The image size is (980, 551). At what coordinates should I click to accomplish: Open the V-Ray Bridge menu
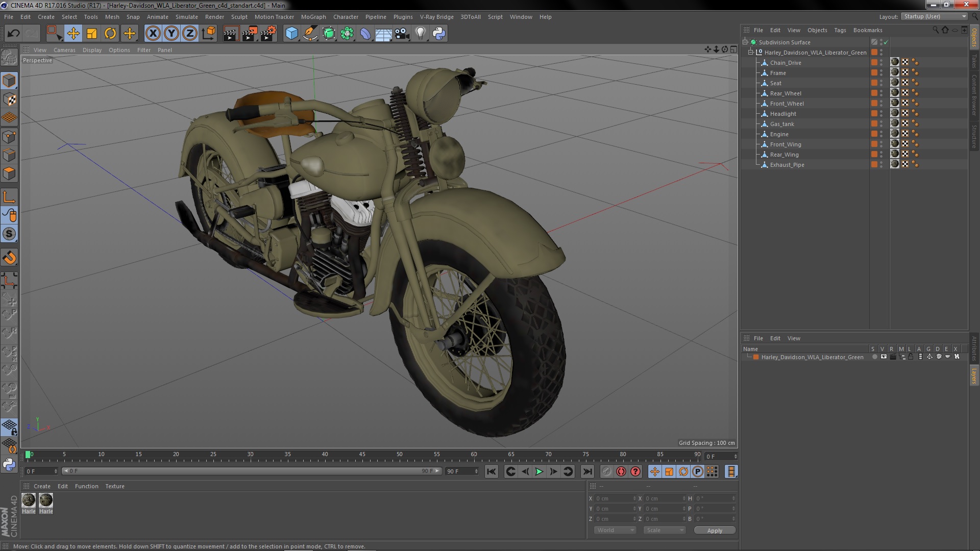click(436, 17)
